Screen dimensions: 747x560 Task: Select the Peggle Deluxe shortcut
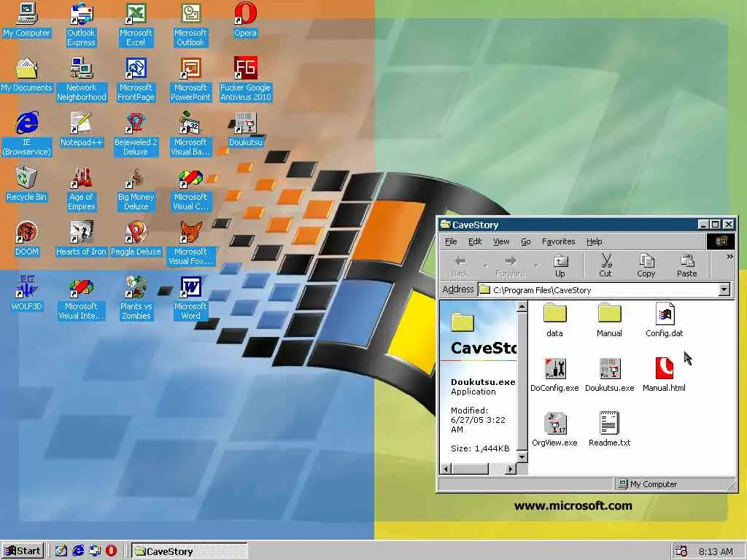(x=136, y=239)
